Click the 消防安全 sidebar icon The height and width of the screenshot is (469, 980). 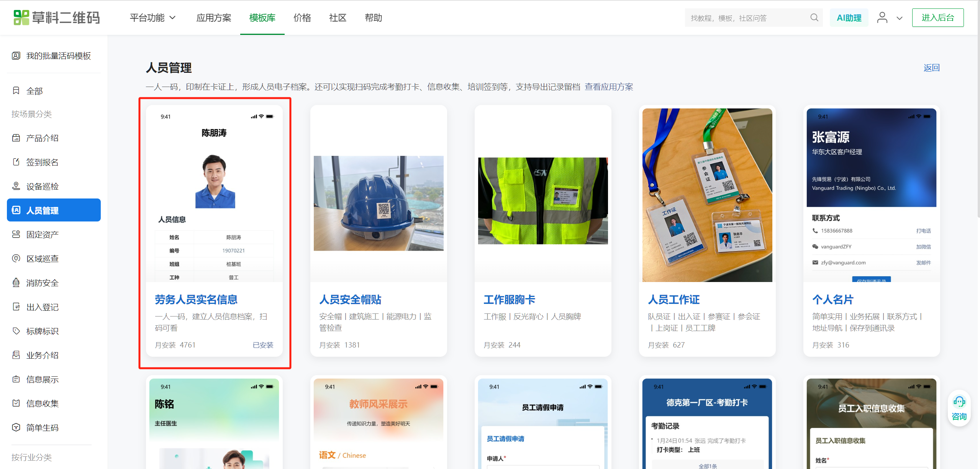tap(16, 283)
